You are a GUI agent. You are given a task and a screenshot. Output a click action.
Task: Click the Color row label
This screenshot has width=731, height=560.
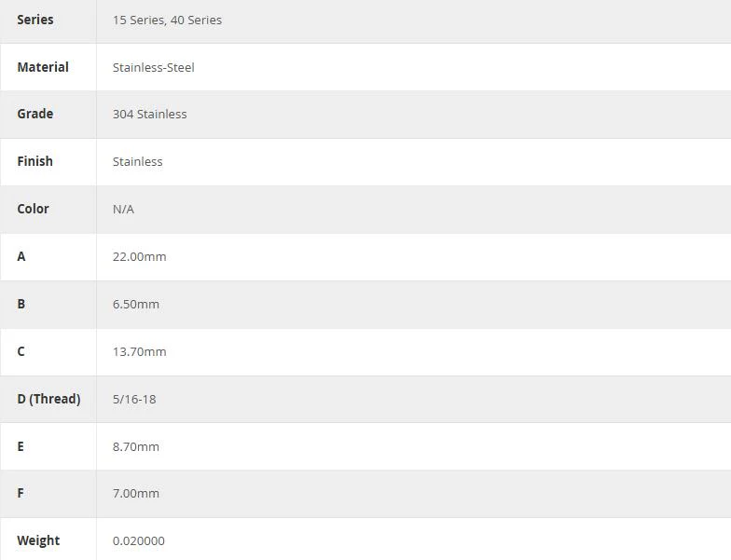[x=34, y=209]
